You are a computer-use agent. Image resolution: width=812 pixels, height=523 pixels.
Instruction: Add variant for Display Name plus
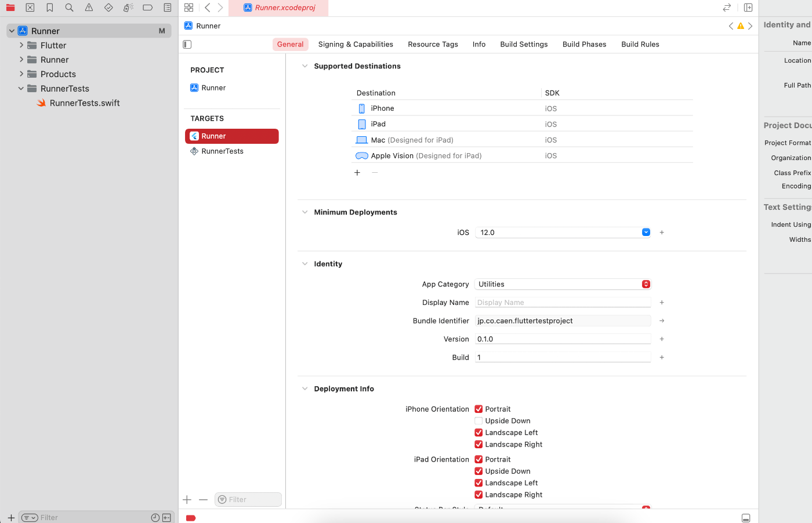(662, 303)
